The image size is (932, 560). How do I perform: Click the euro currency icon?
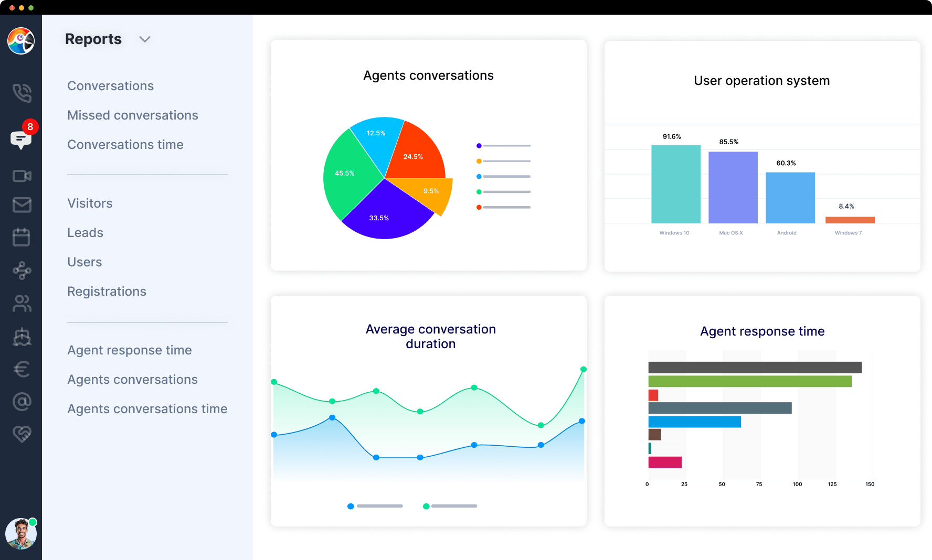(22, 369)
